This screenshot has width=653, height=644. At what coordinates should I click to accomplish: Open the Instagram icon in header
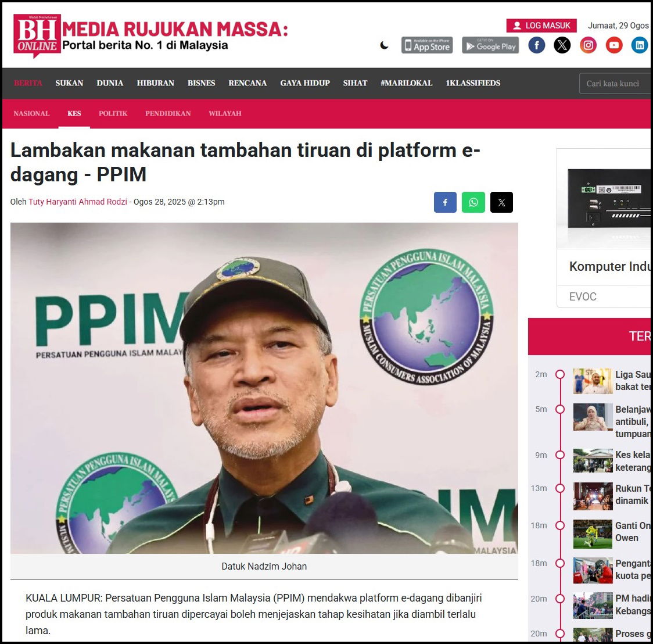point(587,45)
